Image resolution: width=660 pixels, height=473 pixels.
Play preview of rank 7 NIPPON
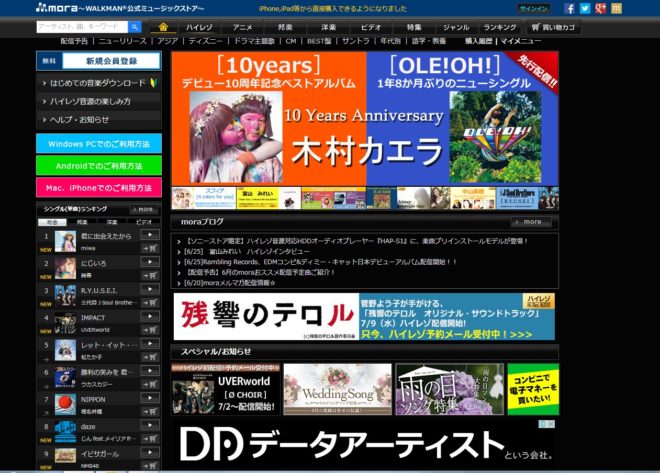coord(150,398)
